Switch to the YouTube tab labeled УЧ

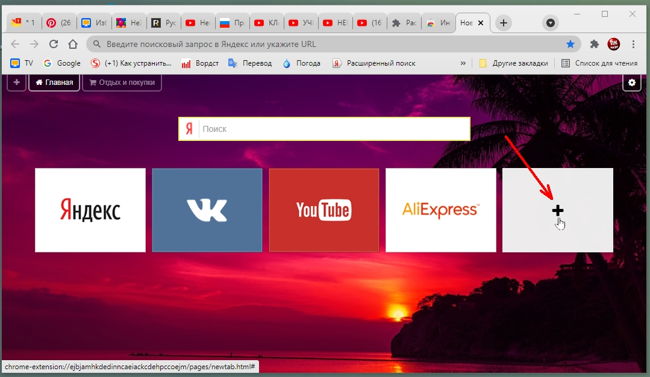pos(301,23)
